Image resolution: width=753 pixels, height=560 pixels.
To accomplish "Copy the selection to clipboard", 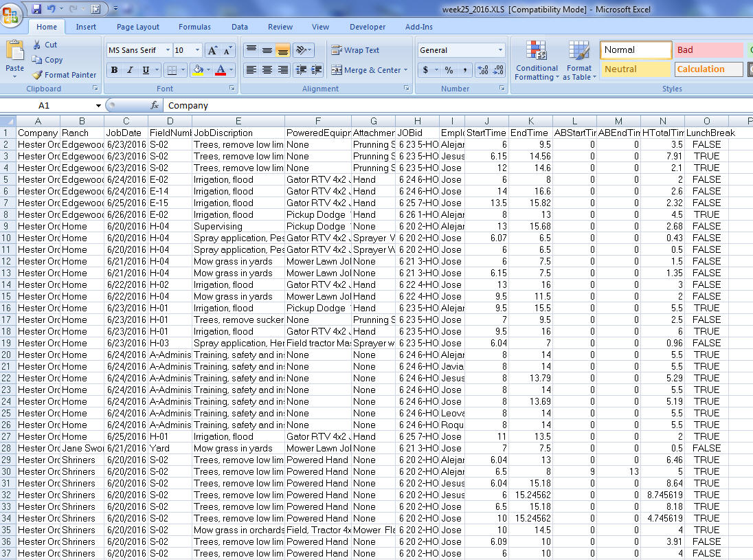I will click(47, 60).
